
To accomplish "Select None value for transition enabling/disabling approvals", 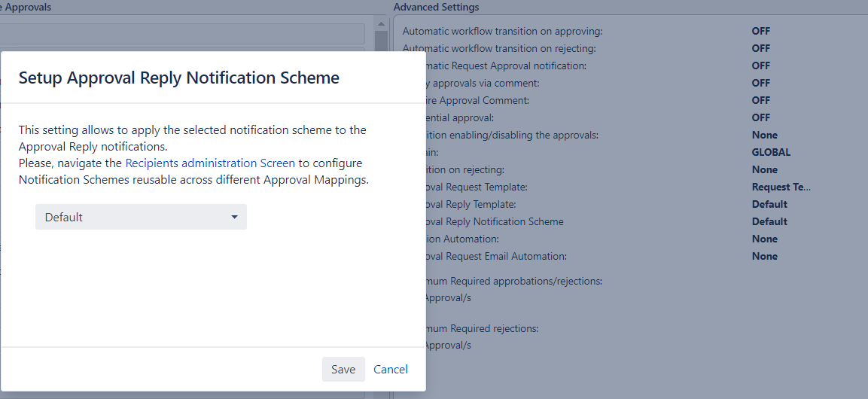I will pyautogui.click(x=764, y=135).
